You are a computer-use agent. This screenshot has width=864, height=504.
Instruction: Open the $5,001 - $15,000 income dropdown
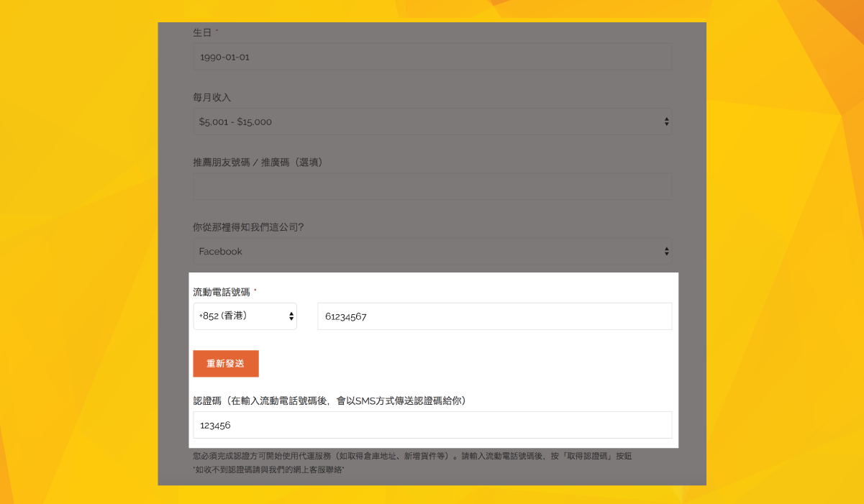point(432,122)
